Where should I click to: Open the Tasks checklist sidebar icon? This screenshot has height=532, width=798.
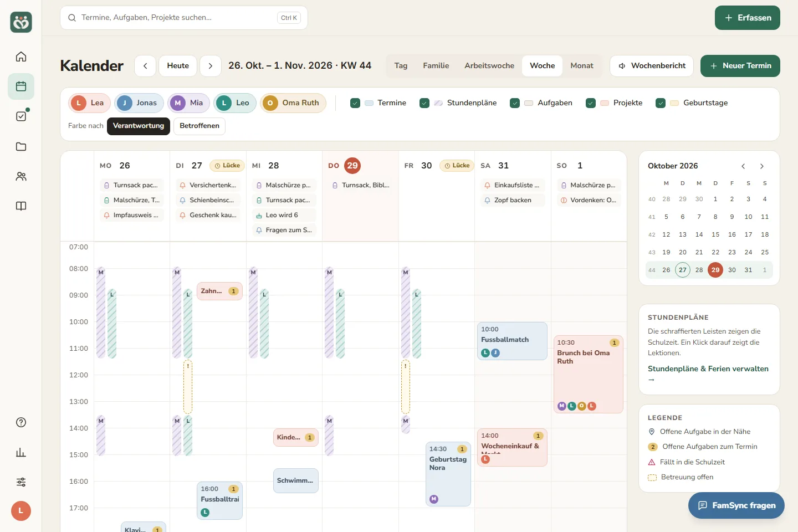21,116
